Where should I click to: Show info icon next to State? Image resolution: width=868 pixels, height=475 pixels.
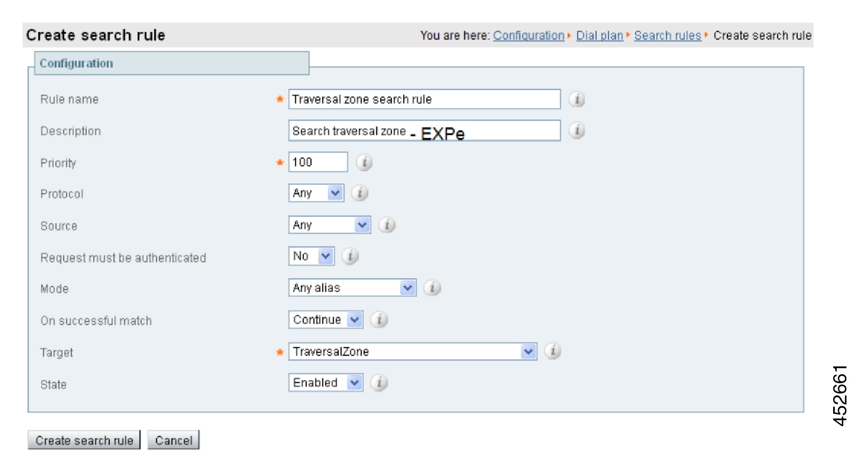[x=379, y=383]
